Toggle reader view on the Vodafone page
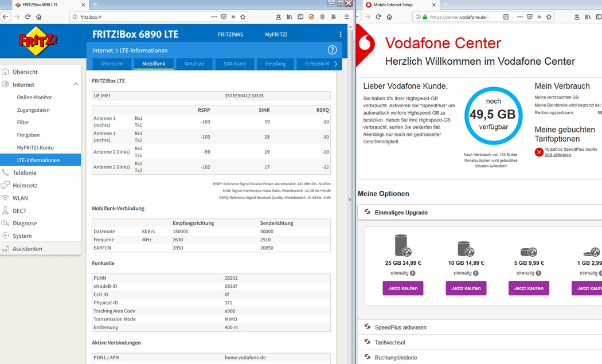Viewport: 602px width, 364px height. tap(506, 17)
